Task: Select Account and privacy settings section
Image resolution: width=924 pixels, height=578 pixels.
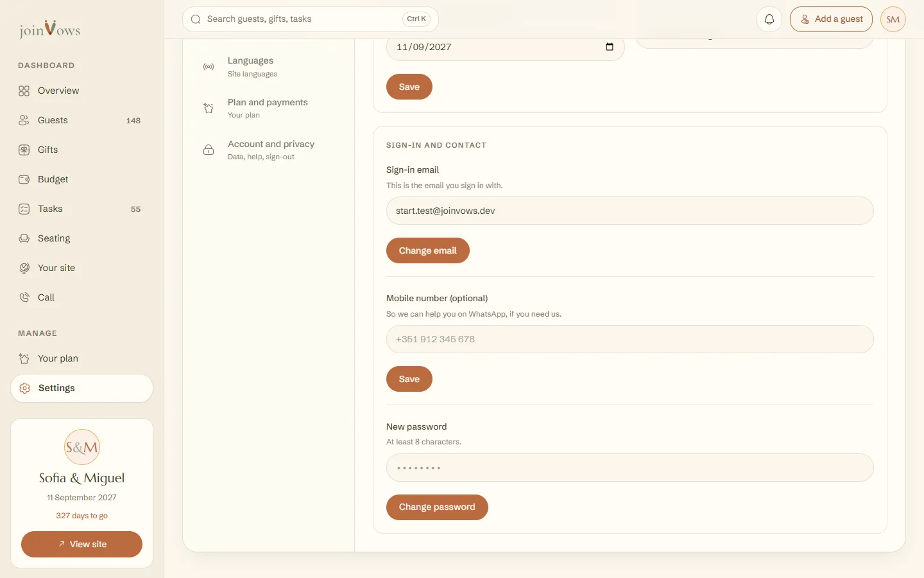Action: click(269, 150)
